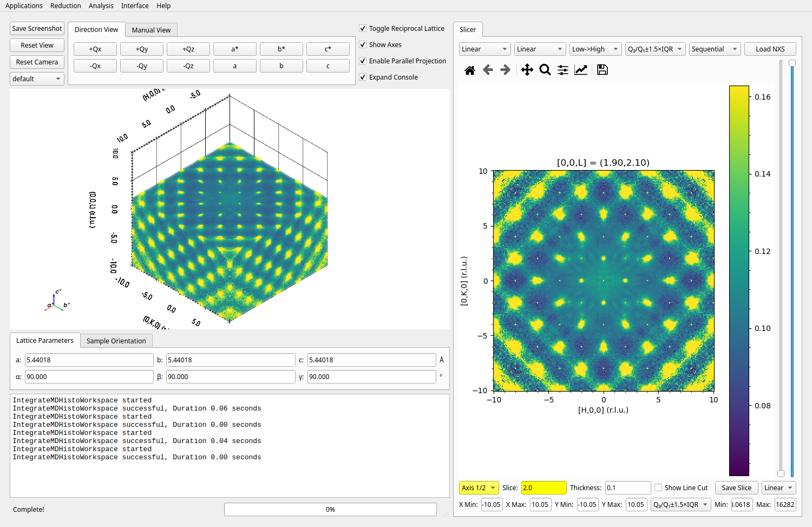812x527 pixels.
Task: Click Load NXS button
Action: tap(770, 49)
